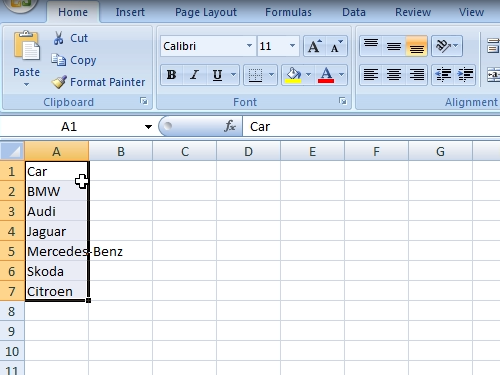Select the cell containing Jaguar
This screenshot has width=500, height=375.
[x=57, y=231]
